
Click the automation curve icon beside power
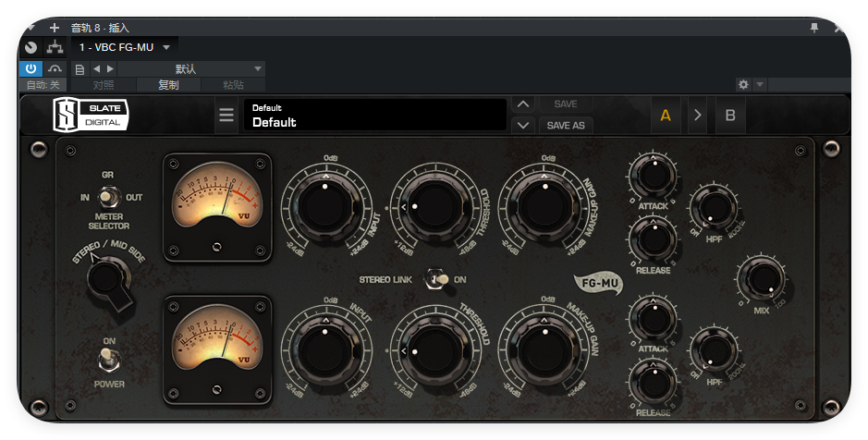coord(55,68)
